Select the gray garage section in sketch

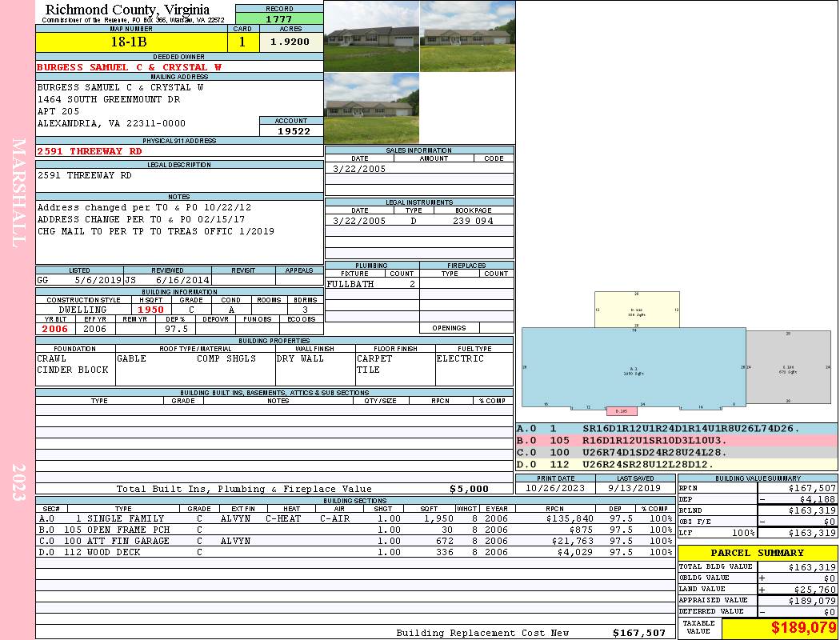point(786,368)
